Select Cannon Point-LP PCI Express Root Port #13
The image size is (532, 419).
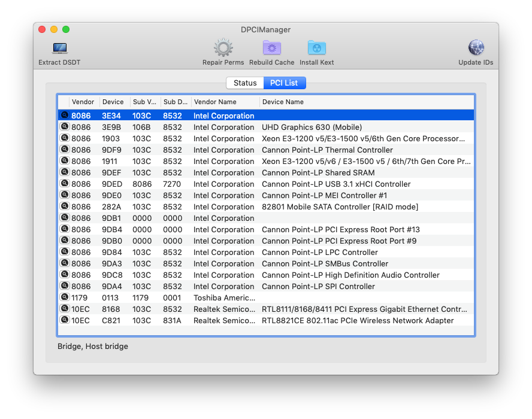(x=341, y=229)
